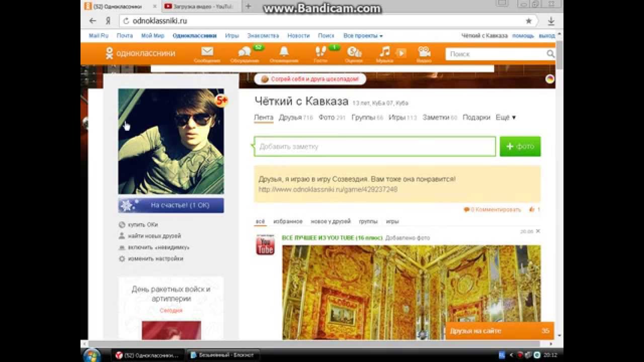The image size is (644, 362).
Task: Open the Mail.Ru link in portal bar
Action: click(99, 36)
